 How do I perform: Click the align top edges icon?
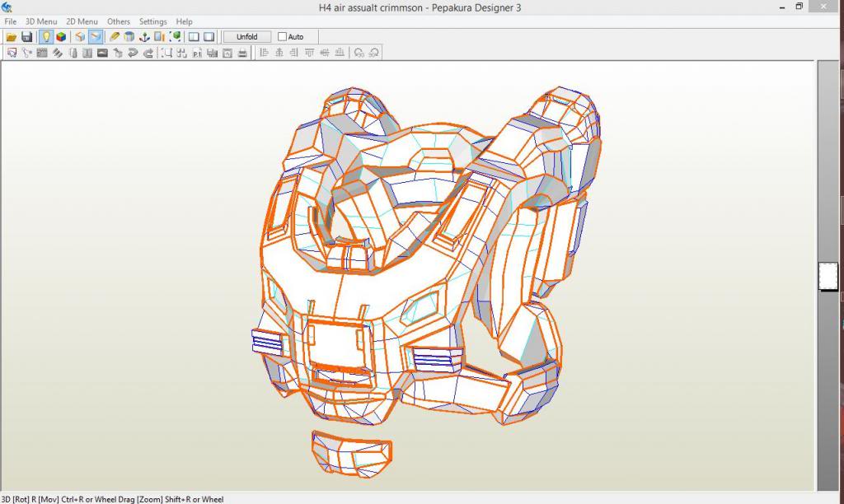[310, 53]
